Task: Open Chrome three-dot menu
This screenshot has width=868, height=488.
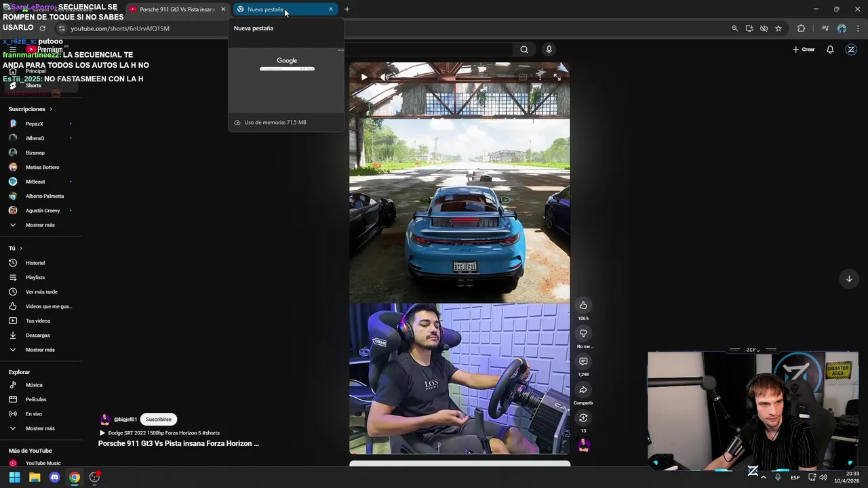Action: (859, 28)
